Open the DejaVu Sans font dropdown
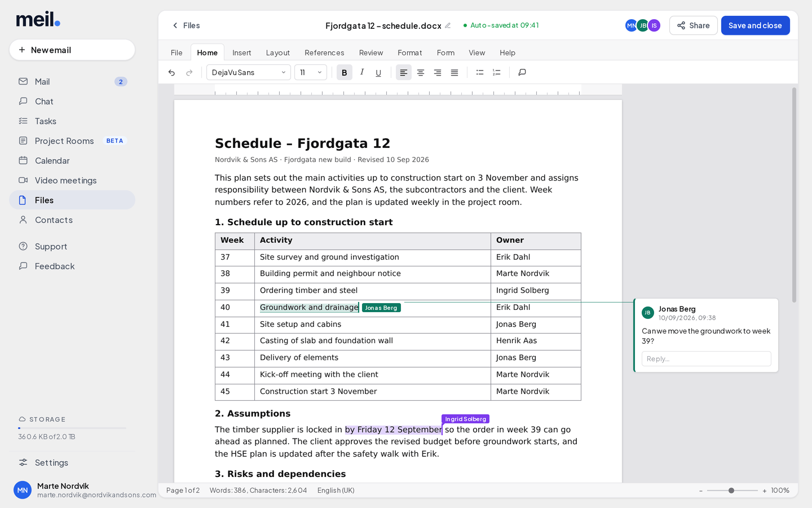 249,72
